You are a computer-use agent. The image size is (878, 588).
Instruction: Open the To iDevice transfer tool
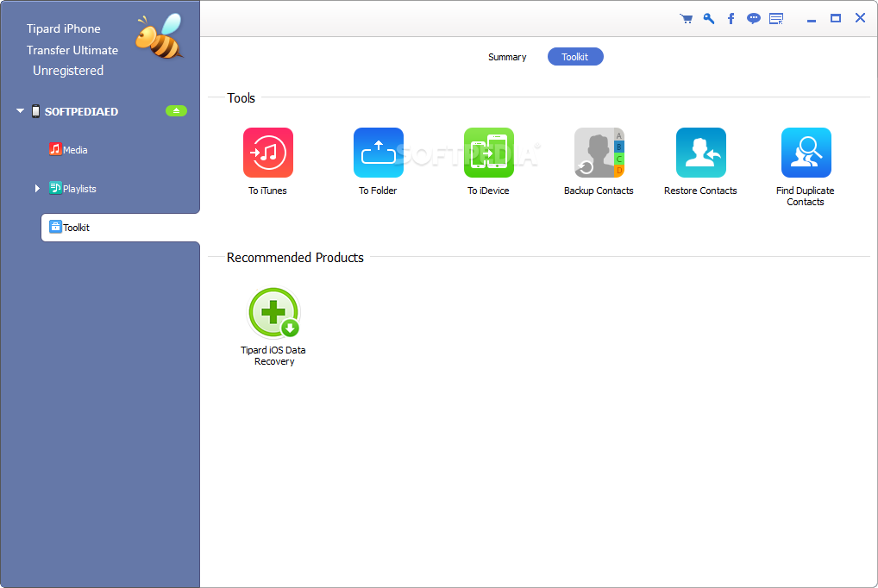[489, 153]
